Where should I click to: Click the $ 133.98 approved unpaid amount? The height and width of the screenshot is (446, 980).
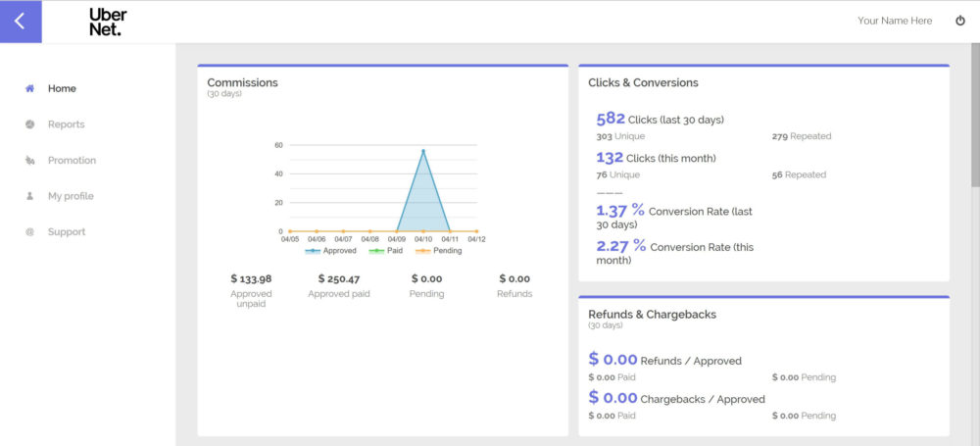pyautogui.click(x=251, y=279)
